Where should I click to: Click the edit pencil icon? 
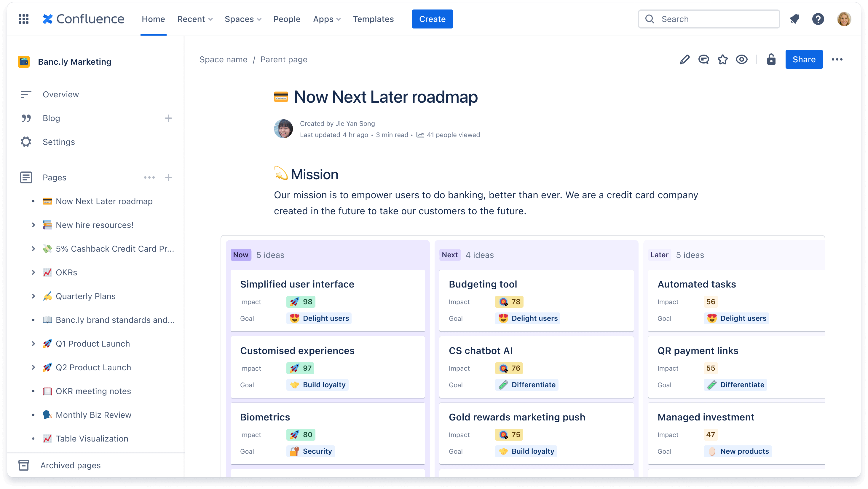[x=684, y=59]
